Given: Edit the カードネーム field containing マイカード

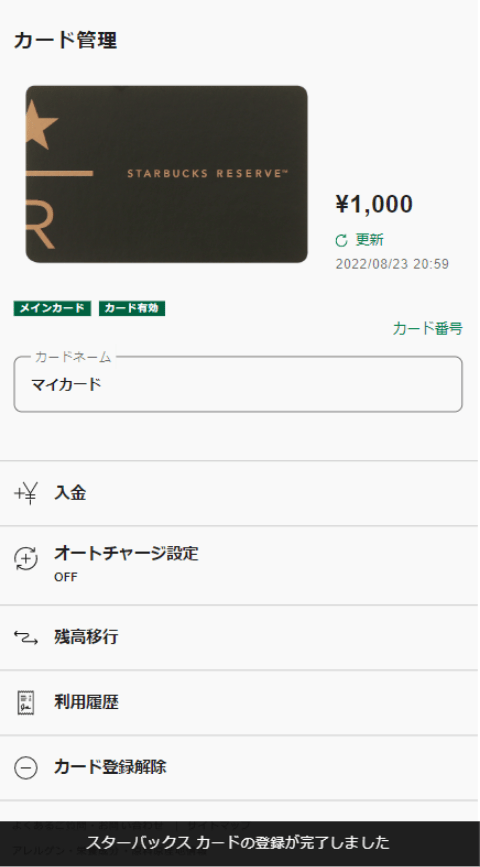Looking at the screenshot, I should [x=238, y=384].
